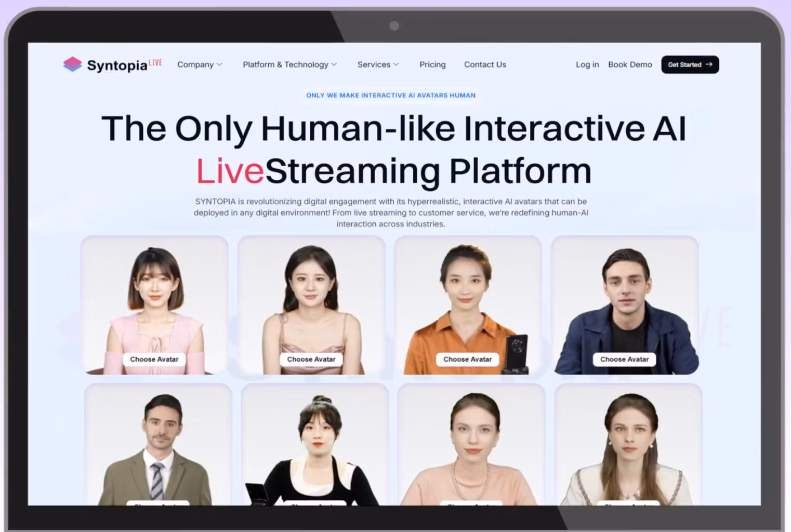
Task: Choose Avatar for the woman in satin dress
Action: point(311,359)
